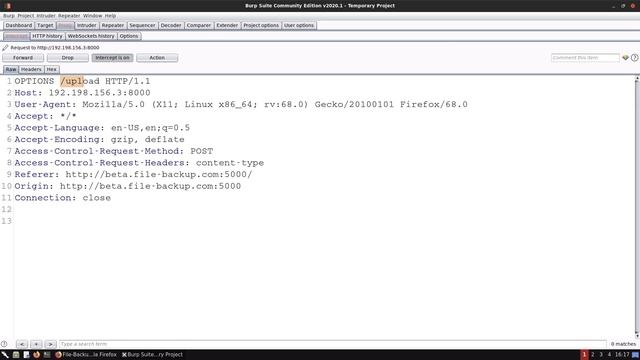Viewport: 640px width, 360px height.
Task: Open the Project menu
Action: click(x=25, y=16)
